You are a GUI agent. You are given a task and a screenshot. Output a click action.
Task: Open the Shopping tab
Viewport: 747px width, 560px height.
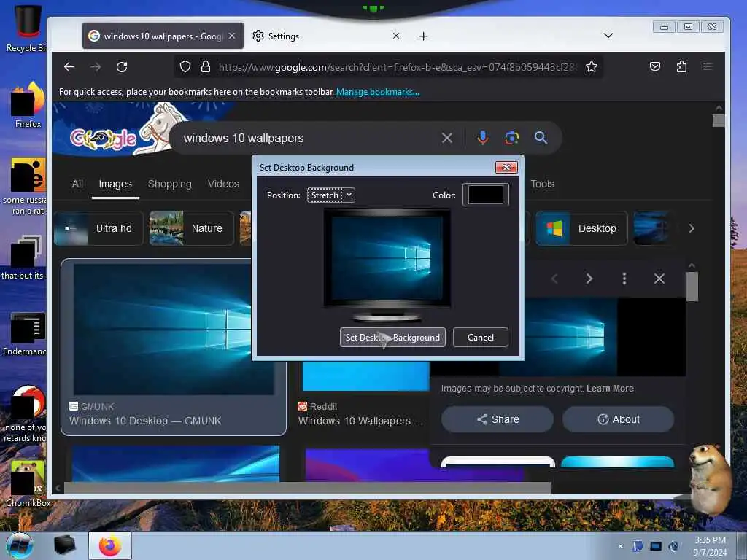tap(169, 184)
